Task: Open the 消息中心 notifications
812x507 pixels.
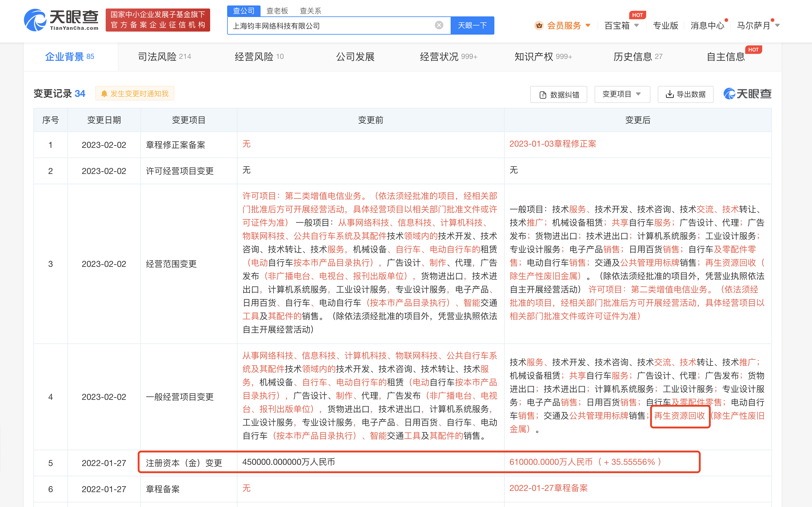Action: 707,26
